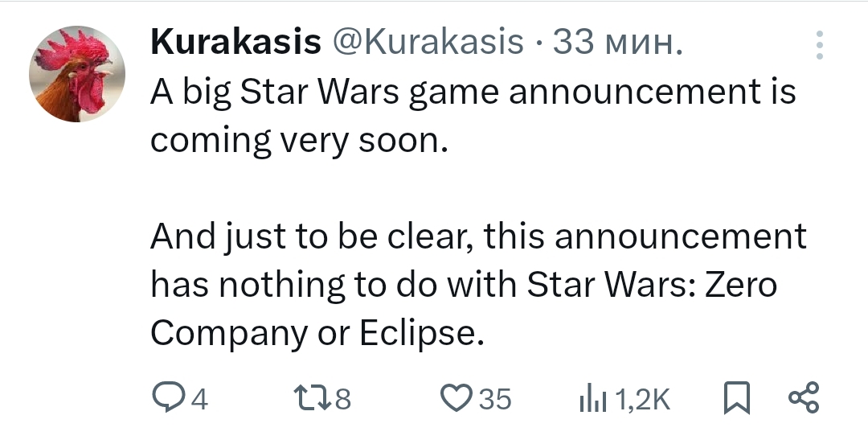Open the three-dot more options menu
The width and height of the screenshot is (868, 440).
819,46
